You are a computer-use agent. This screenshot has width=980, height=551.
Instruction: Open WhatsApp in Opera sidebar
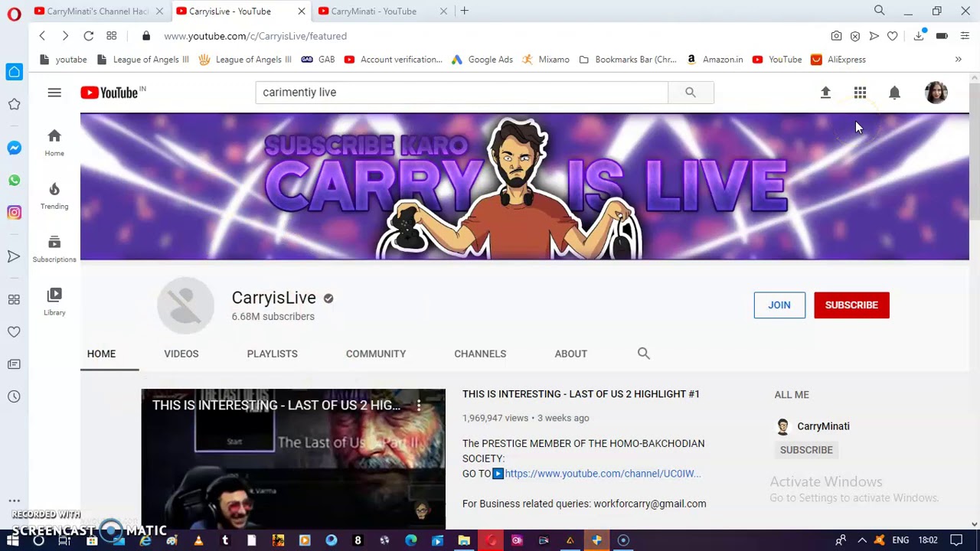14,181
